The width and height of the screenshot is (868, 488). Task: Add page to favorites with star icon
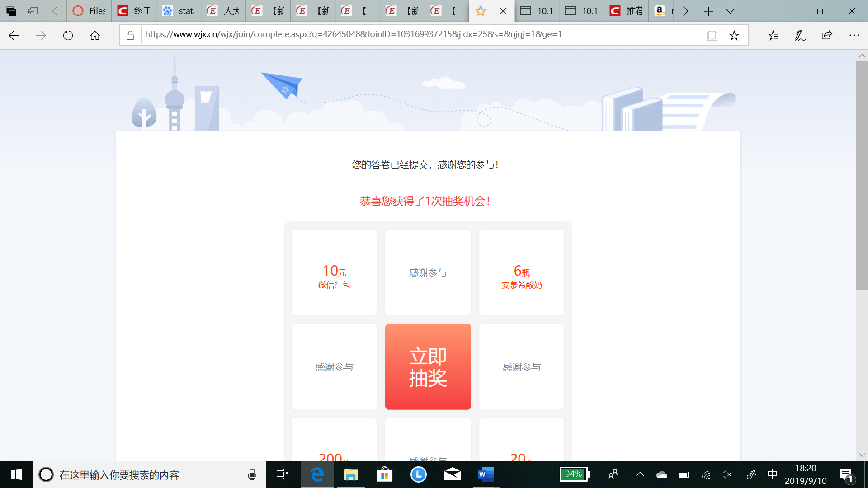(x=734, y=35)
